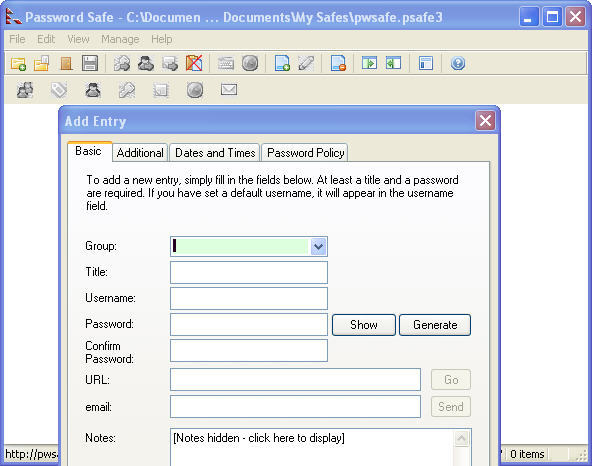Click the Notes icon in dragbar
The width and height of the screenshot is (592, 466).
pyautogui.click(x=161, y=90)
